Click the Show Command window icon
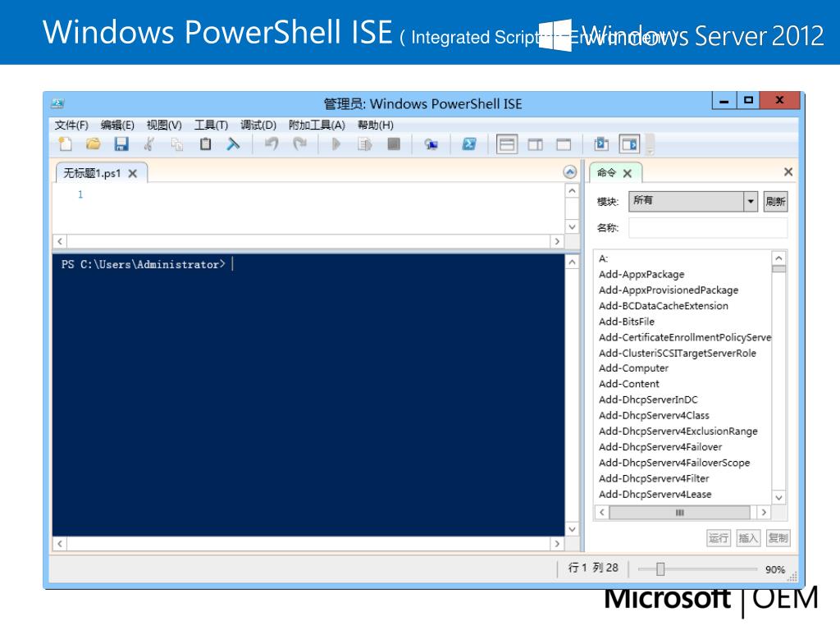Image resolution: width=840 pixels, height=630 pixels. pyautogui.click(x=601, y=144)
